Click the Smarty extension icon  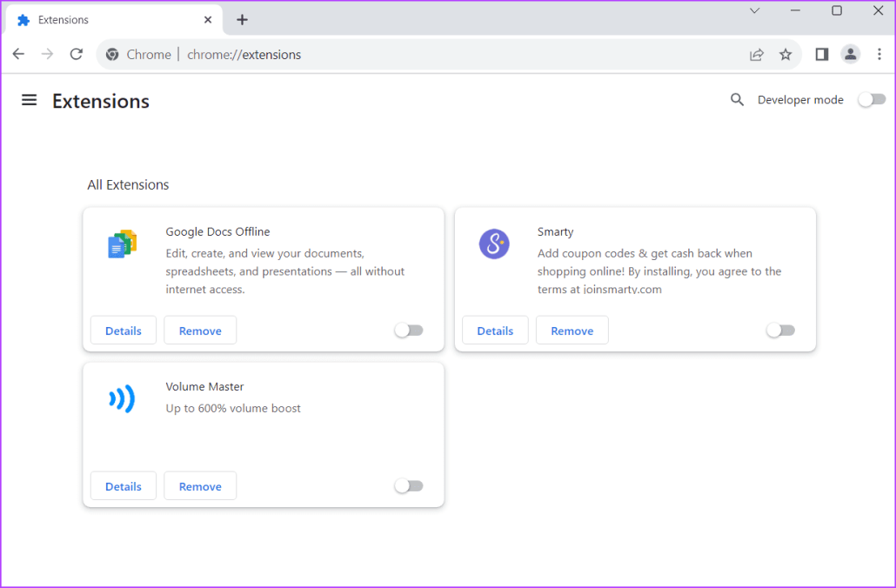click(x=494, y=244)
